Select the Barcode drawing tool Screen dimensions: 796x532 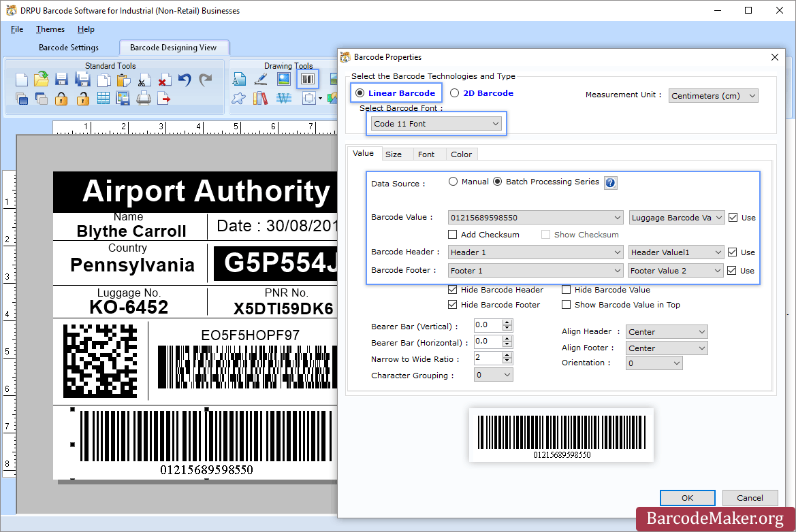point(308,79)
